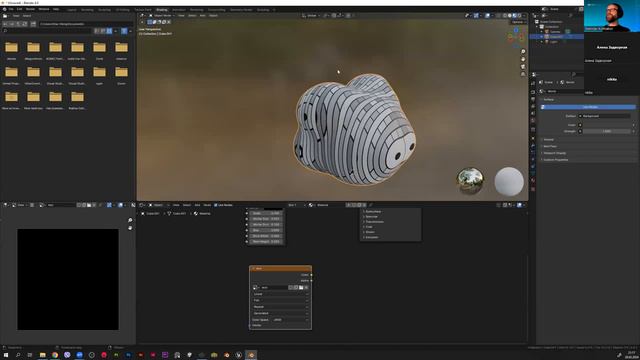Select Cube.001 in outliner

pyautogui.click(x=556, y=36)
